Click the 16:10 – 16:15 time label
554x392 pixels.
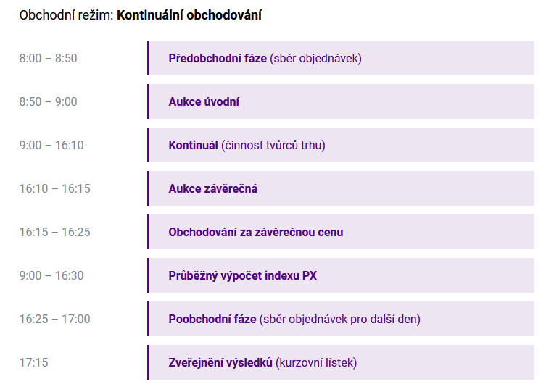(55, 188)
